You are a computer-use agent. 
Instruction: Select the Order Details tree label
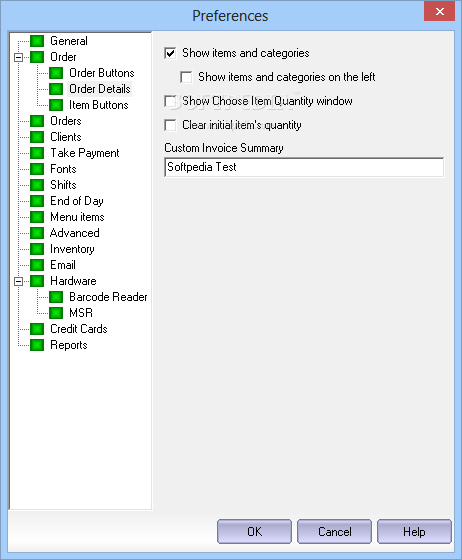click(x=100, y=89)
